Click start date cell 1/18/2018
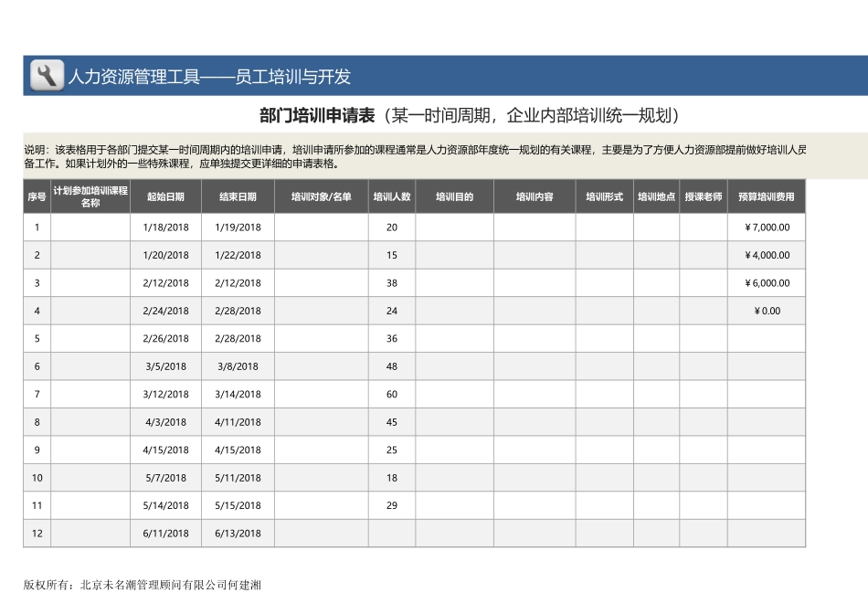 [x=165, y=228]
